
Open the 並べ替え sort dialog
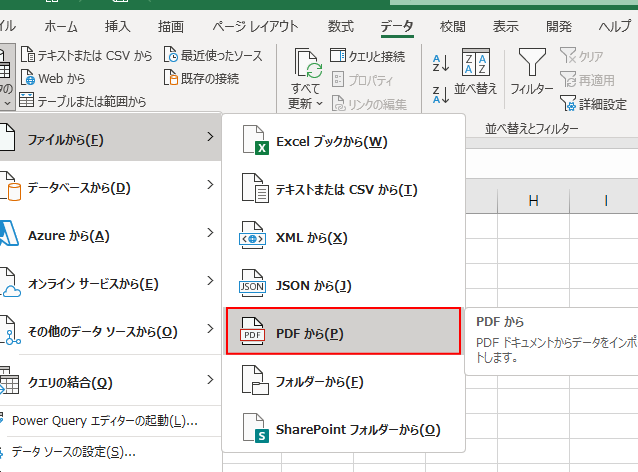(x=476, y=72)
